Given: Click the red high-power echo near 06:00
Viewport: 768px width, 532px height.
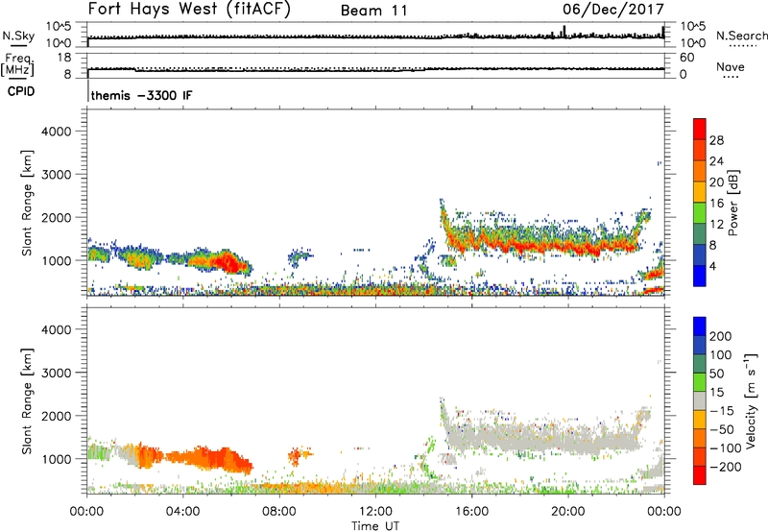Looking at the screenshot, I should click(228, 262).
